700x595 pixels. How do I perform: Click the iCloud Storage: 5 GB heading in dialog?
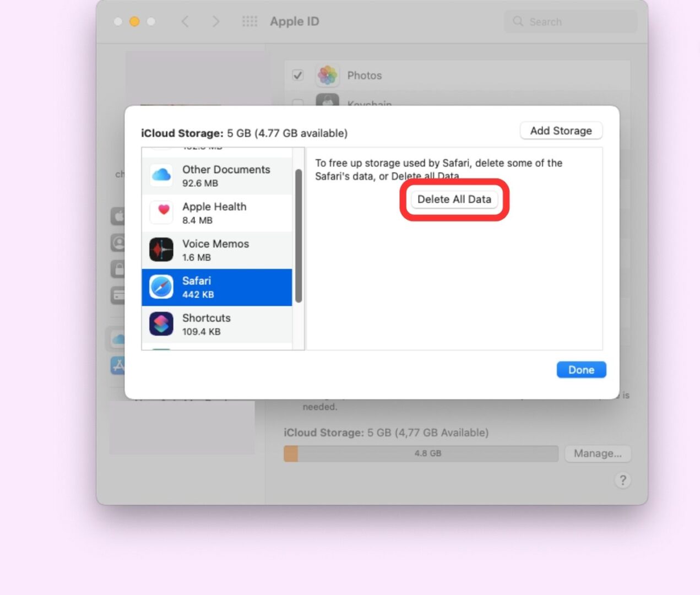(x=244, y=133)
